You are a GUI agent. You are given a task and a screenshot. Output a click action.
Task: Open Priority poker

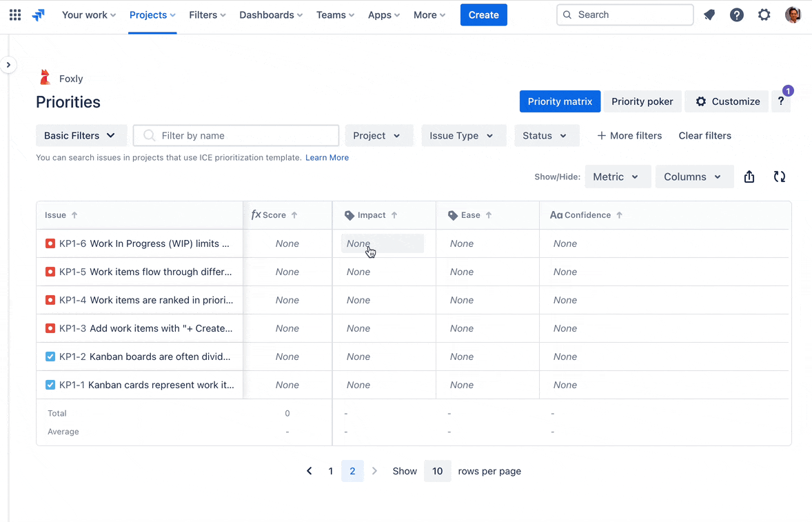pyautogui.click(x=642, y=101)
